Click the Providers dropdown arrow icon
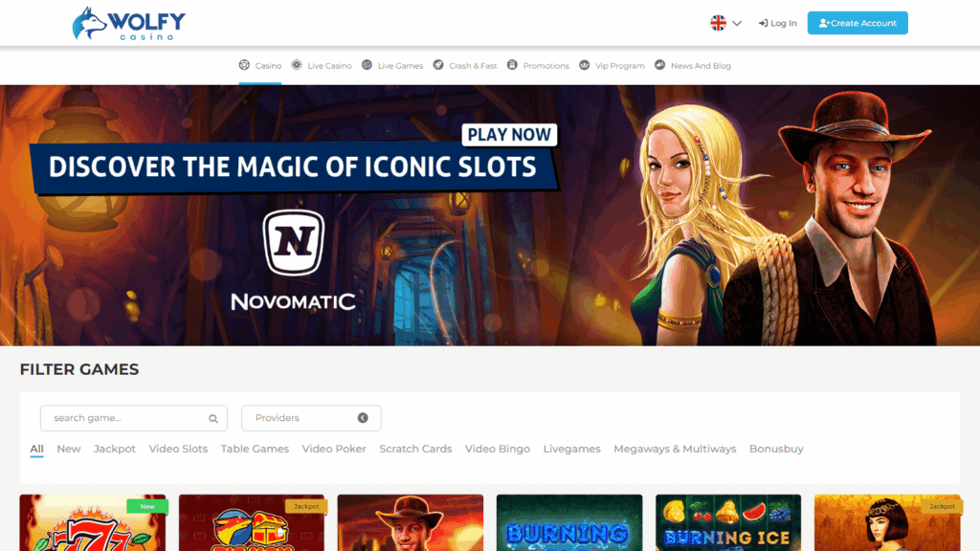This screenshot has width=980, height=551. (363, 418)
